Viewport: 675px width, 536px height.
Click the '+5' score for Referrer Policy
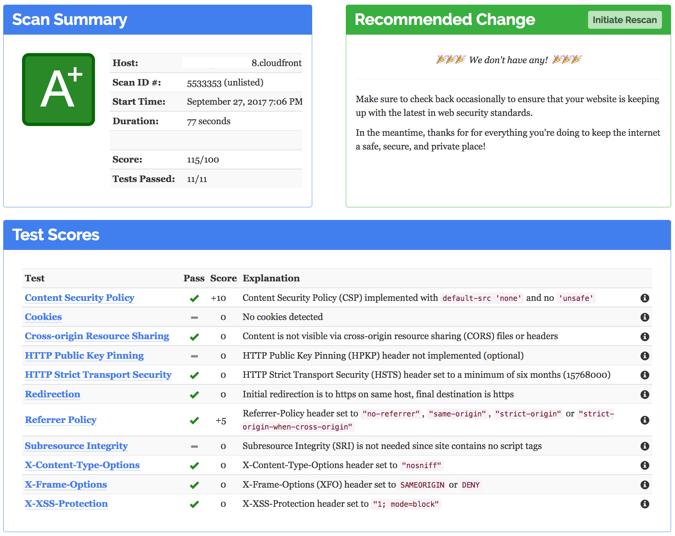(221, 421)
